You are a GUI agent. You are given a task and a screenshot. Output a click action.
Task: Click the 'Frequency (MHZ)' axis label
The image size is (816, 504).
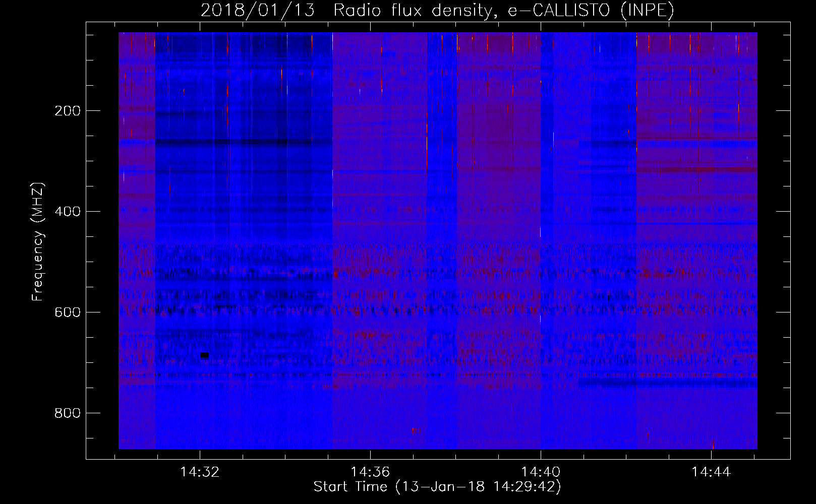[x=38, y=242]
